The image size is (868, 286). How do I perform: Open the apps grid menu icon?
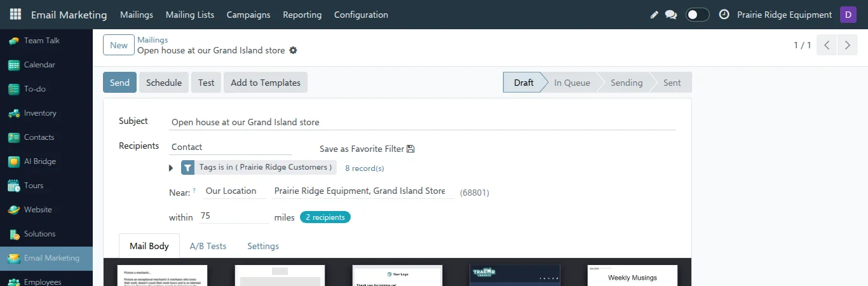pos(15,15)
